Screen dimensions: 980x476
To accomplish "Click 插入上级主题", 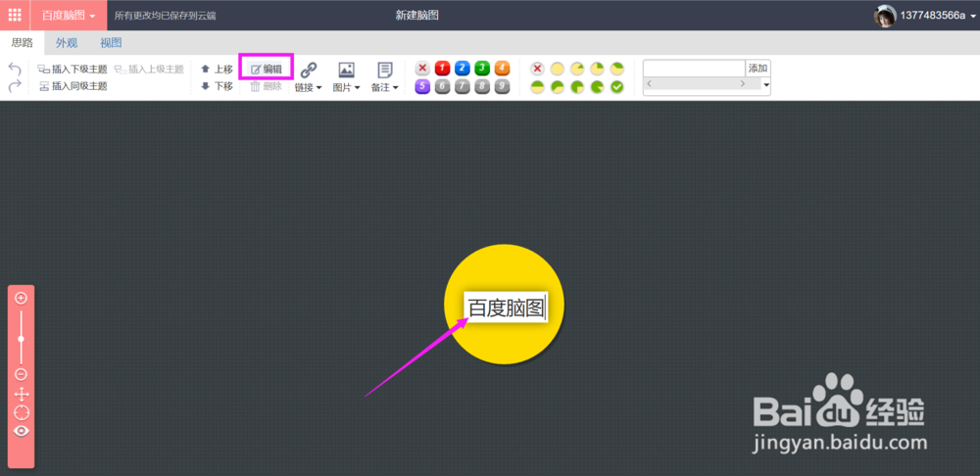I will 149,70.
